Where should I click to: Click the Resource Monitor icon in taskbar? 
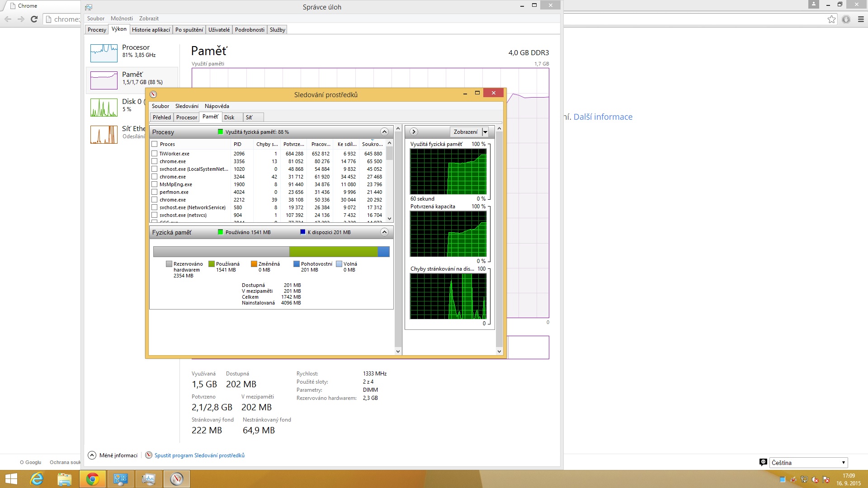(177, 479)
